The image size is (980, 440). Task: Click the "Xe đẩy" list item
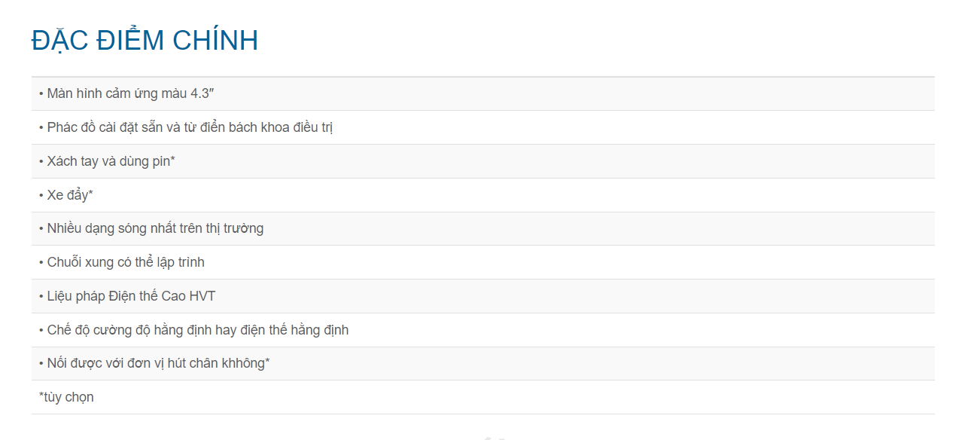68,195
